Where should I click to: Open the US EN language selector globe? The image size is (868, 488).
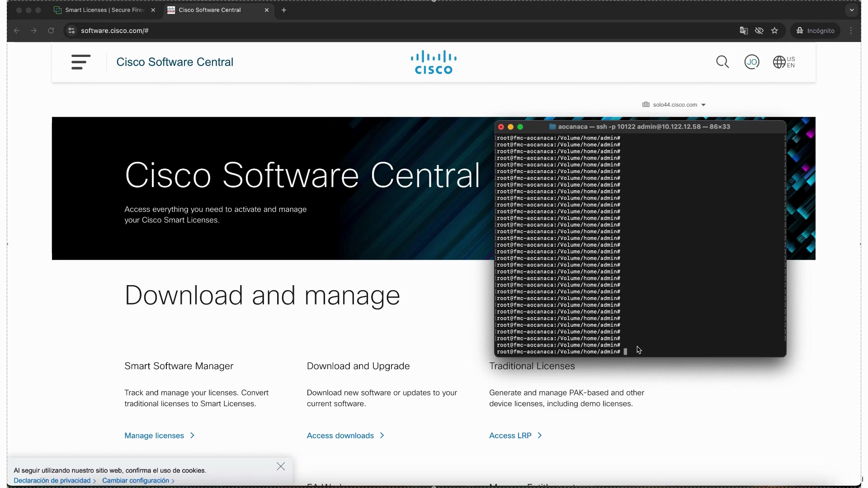click(784, 62)
